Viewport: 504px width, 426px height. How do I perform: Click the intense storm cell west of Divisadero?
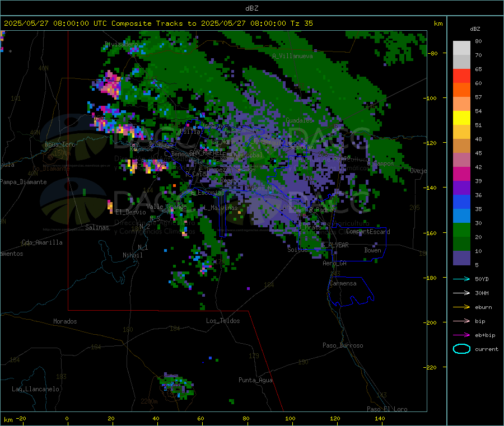pos(109,85)
